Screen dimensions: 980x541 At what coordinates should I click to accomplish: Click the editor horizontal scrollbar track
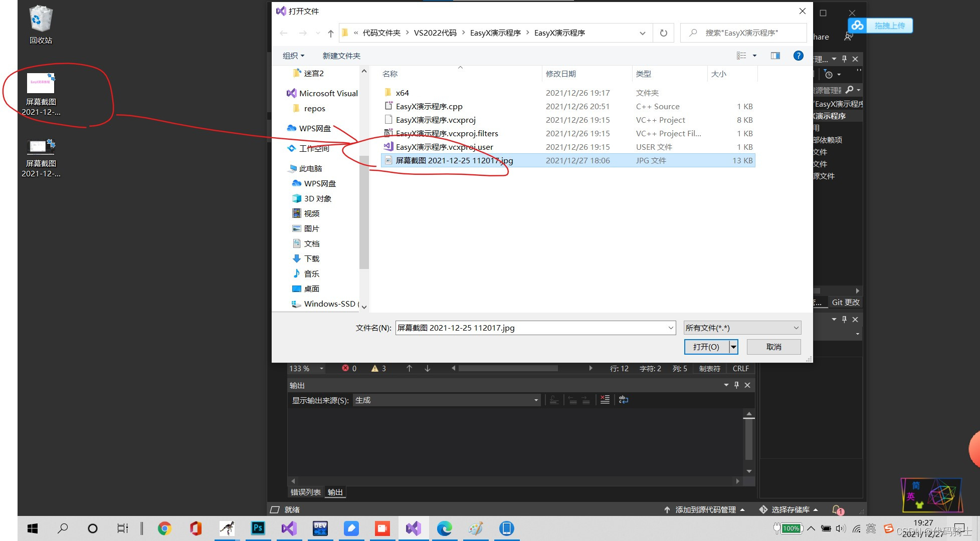pyautogui.click(x=571, y=368)
